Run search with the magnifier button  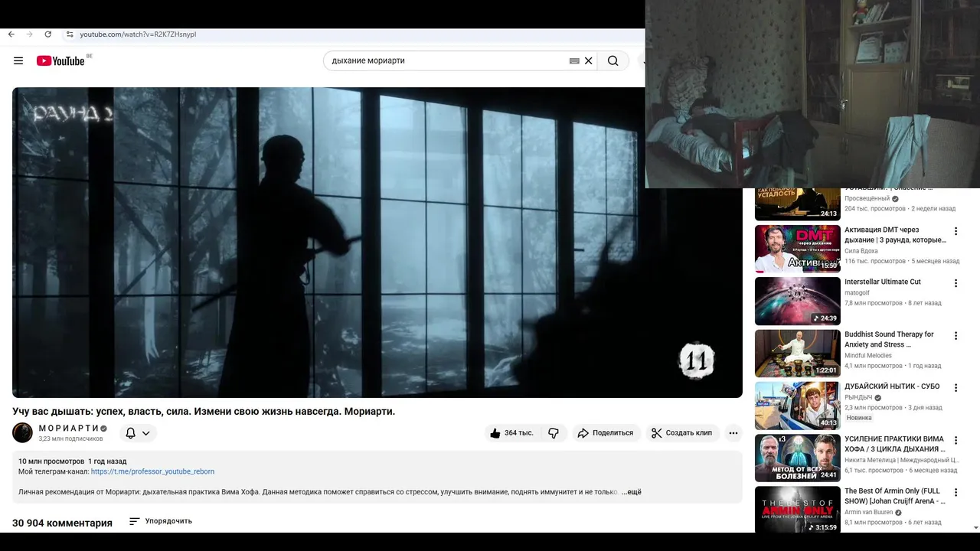point(612,61)
